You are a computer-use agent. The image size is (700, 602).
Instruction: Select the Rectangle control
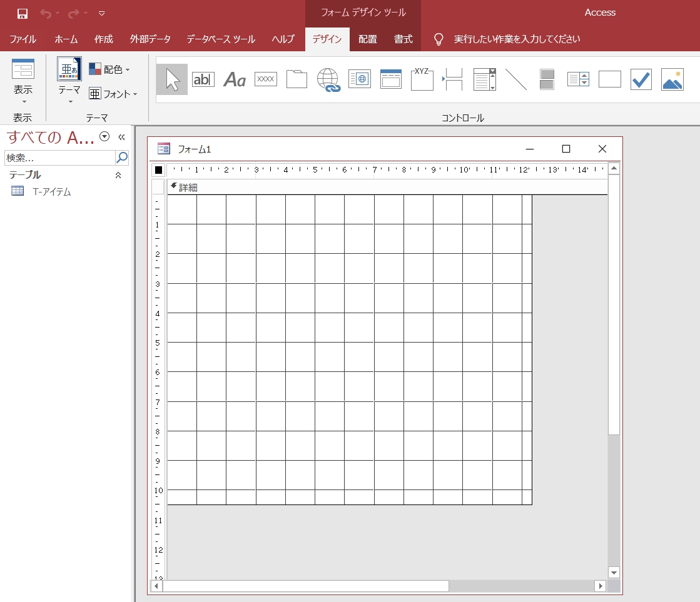tap(609, 79)
